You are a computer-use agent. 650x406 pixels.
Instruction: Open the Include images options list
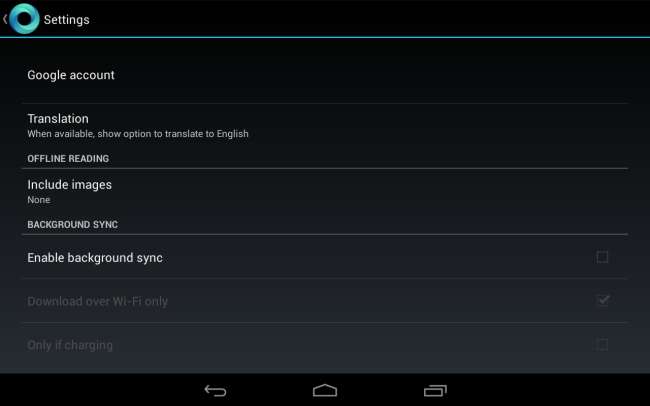(x=325, y=192)
